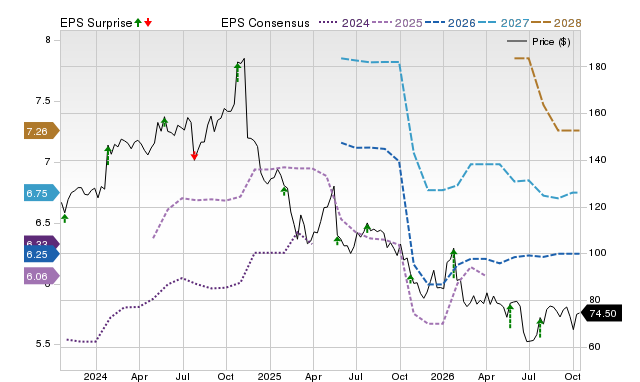Click the EPS Consensus legend label

pos(265,23)
